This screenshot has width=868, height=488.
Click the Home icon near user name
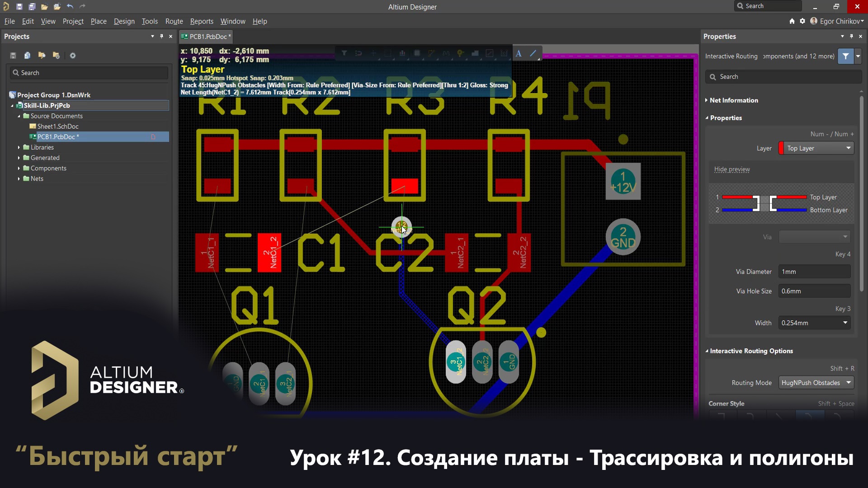click(x=792, y=21)
